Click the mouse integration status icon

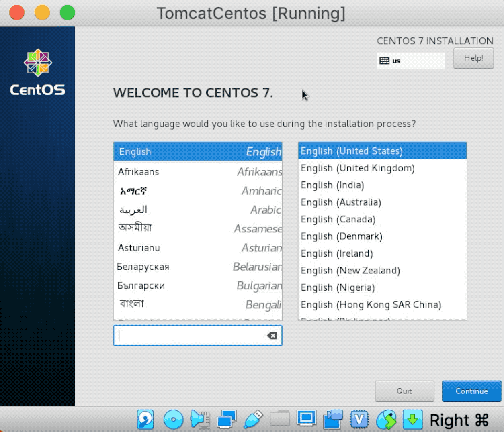pyautogui.click(x=386, y=420)
